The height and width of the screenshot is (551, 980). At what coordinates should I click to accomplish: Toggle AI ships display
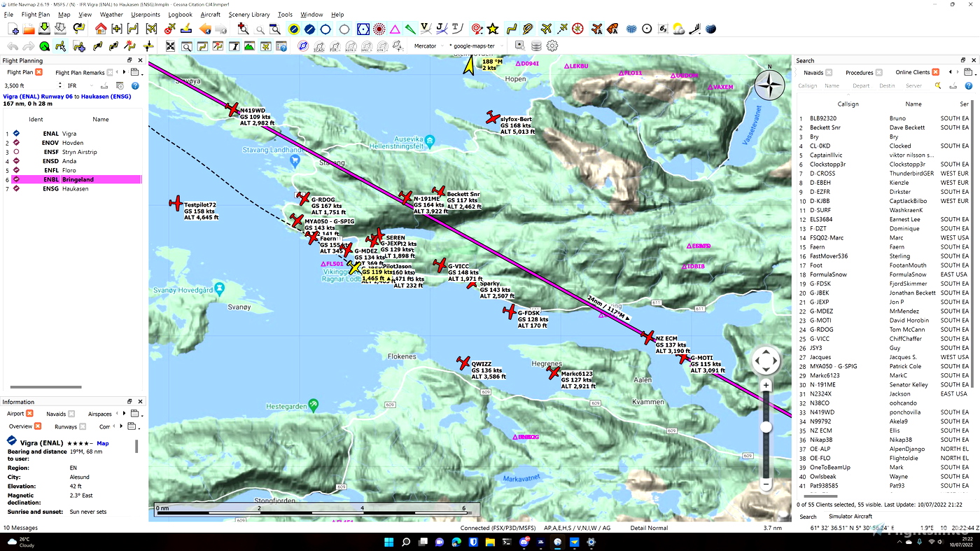(x=612, y=29)
